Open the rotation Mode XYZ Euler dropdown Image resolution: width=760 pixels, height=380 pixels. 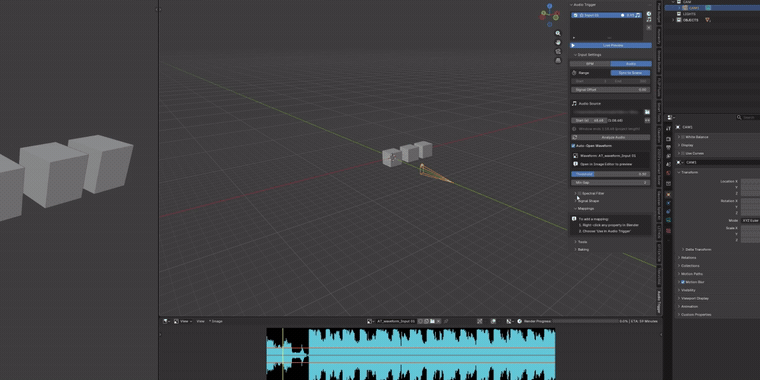coord(750,220)
